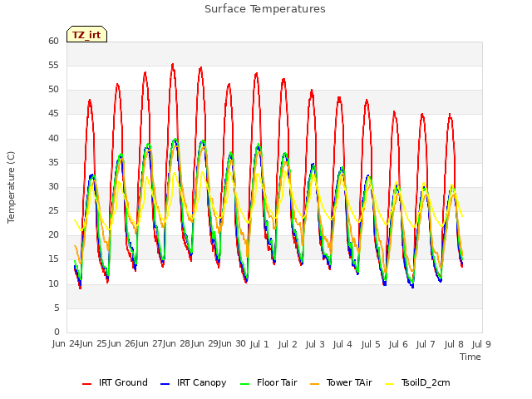Click the Surface Temperatures chart title
This screenshot has height=399, width=532.
tap(265, 9)
